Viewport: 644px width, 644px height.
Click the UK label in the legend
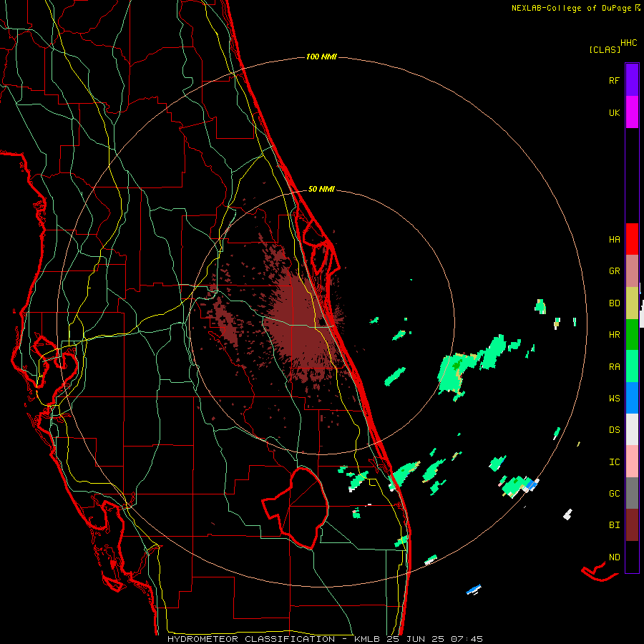click(x=614, y=112)
